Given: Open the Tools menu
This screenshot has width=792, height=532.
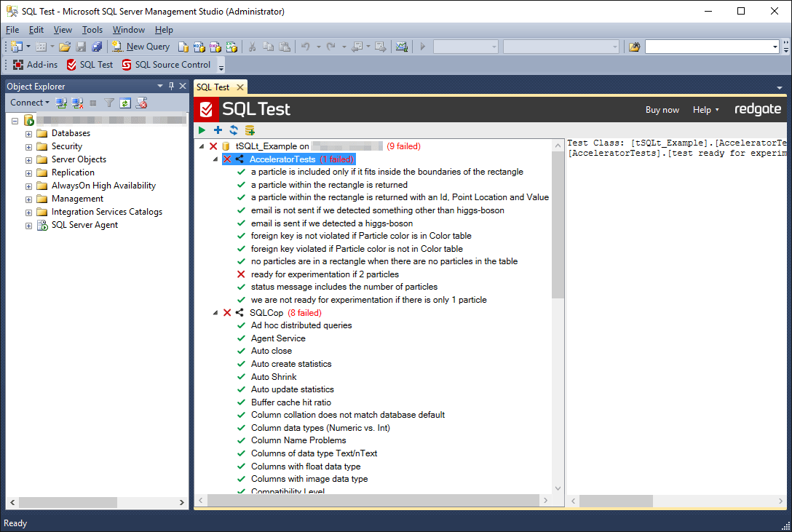Looking at the screenshot, I should [x=92, y=30].
